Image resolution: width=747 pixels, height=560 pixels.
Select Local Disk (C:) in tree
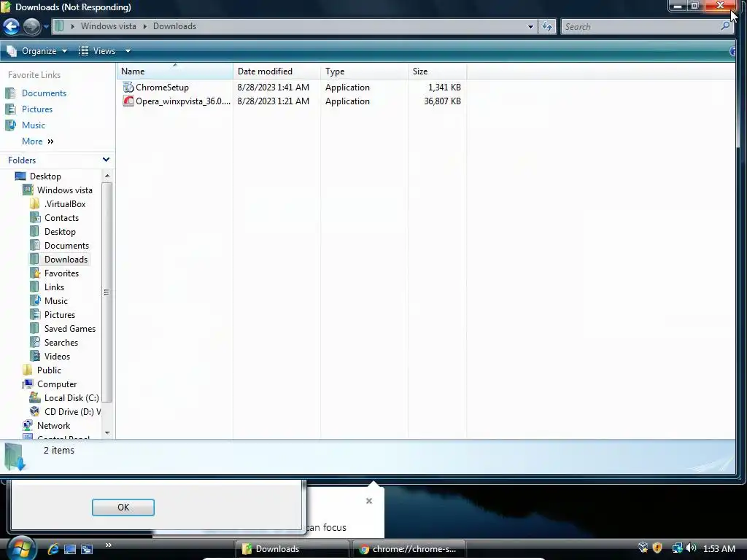[71, 397]
